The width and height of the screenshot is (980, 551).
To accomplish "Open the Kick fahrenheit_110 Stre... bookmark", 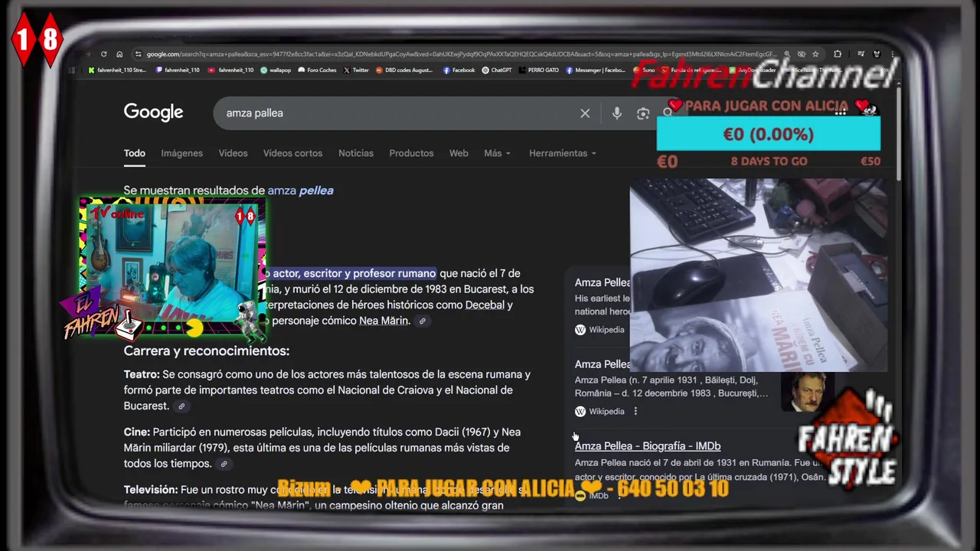I will click(x=118, y=70).
